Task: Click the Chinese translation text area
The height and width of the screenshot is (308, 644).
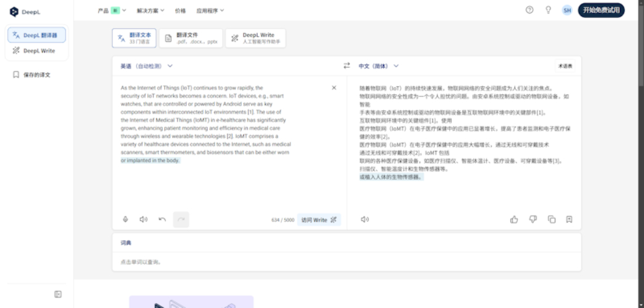Action: tap(465, 132)
